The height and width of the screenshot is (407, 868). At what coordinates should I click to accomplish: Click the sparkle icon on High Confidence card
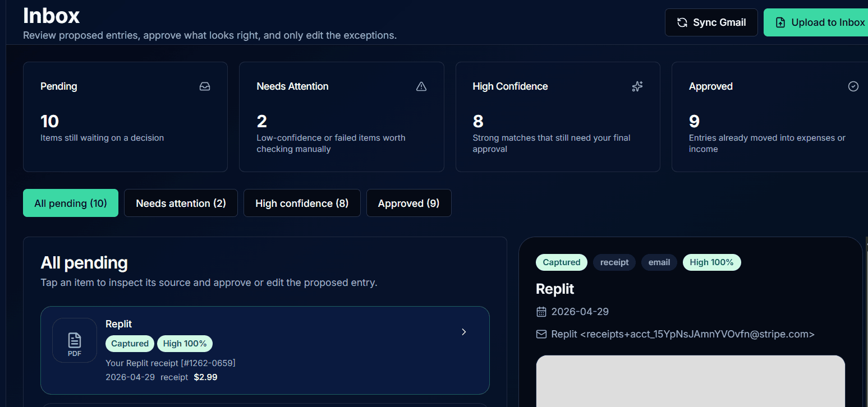click(637, 86)
